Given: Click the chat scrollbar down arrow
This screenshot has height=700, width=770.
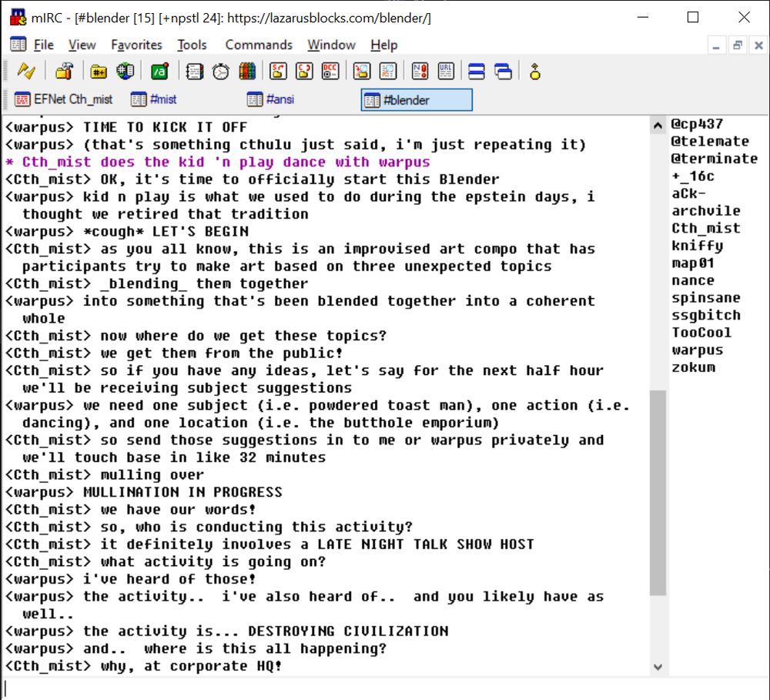Looking at the screenshot, I should (658, 667).
